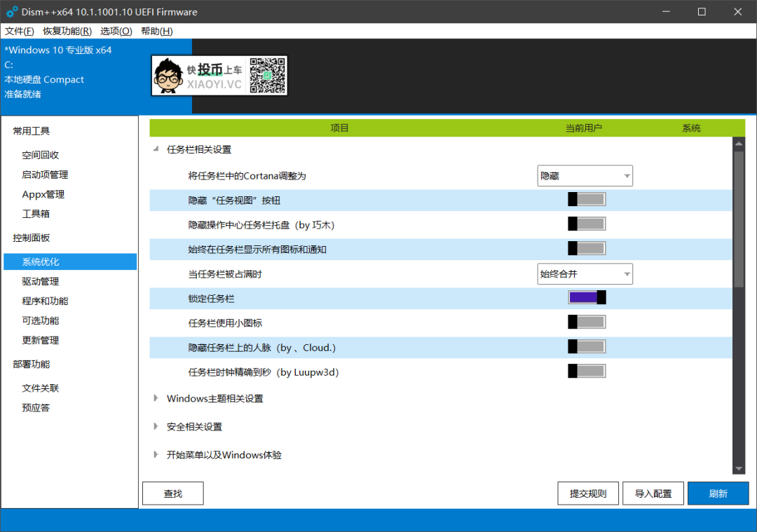Click the 刷新 button
Screen dimensions: 757x532
click(x=718, y=493)
